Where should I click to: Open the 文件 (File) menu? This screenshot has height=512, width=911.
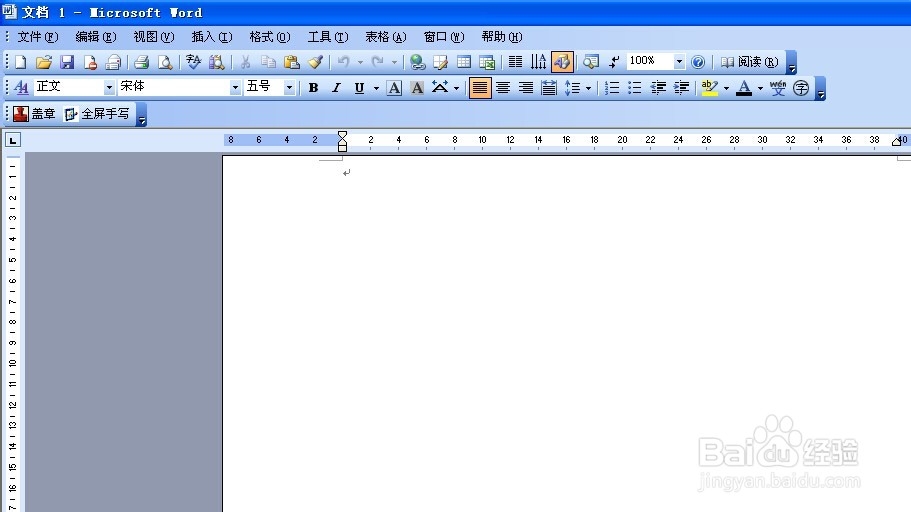tap(38, 37)
